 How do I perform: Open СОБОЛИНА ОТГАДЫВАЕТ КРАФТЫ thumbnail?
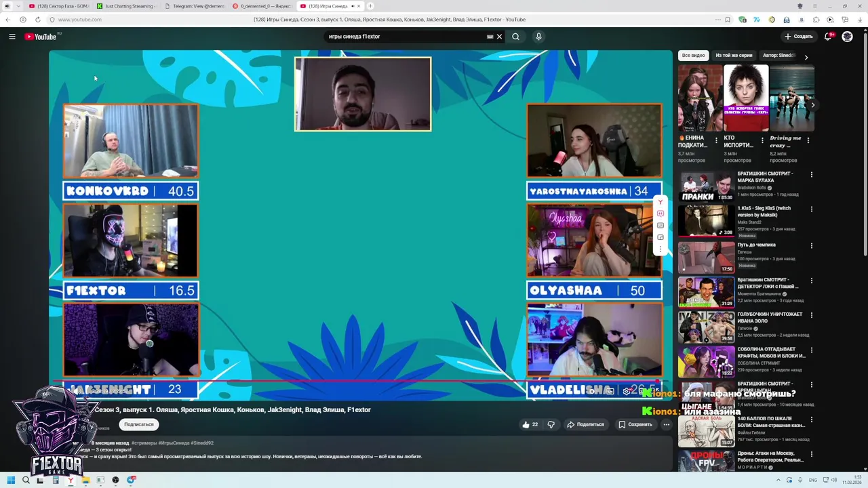tap(706, 362)
